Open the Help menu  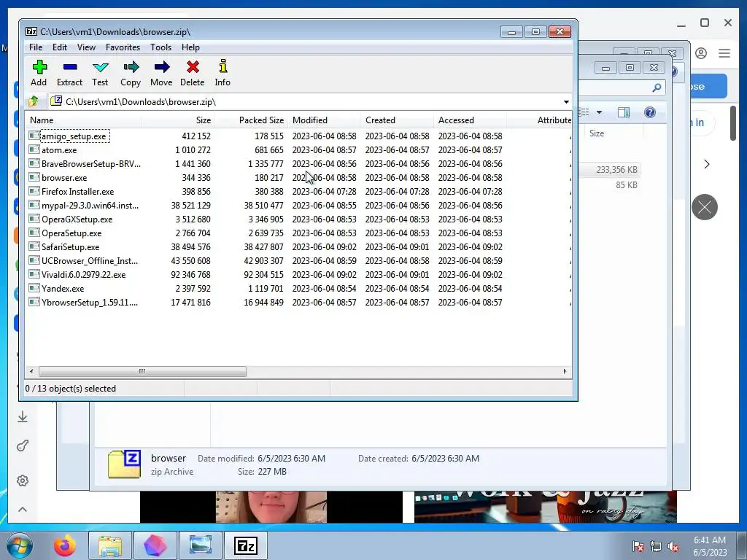click(190, 47)
